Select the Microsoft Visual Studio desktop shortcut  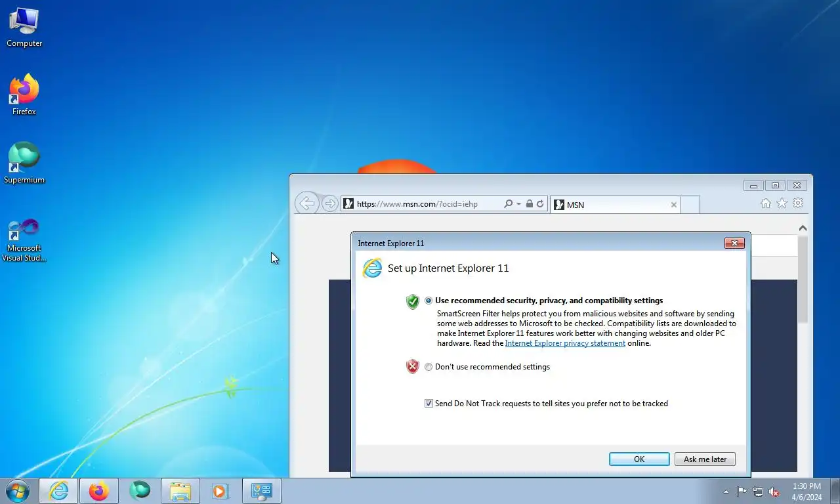click(x=24, y=240)
